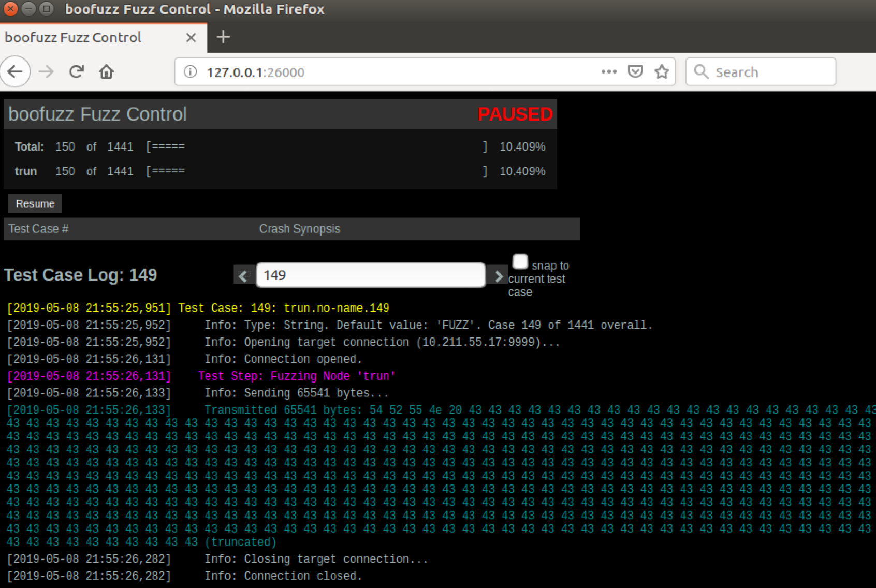Screen dimensions: 876x588
Task: Open a new browser tab
Action: [223, 37]
